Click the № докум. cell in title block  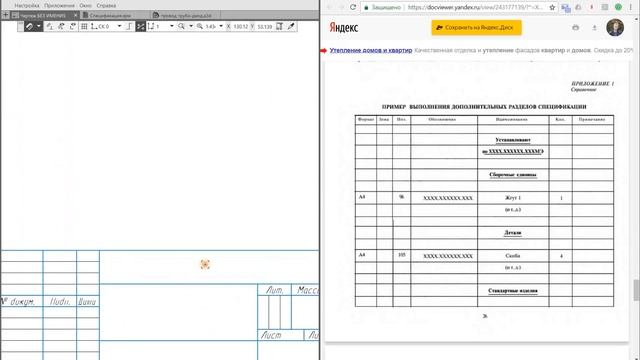[22, 301]
